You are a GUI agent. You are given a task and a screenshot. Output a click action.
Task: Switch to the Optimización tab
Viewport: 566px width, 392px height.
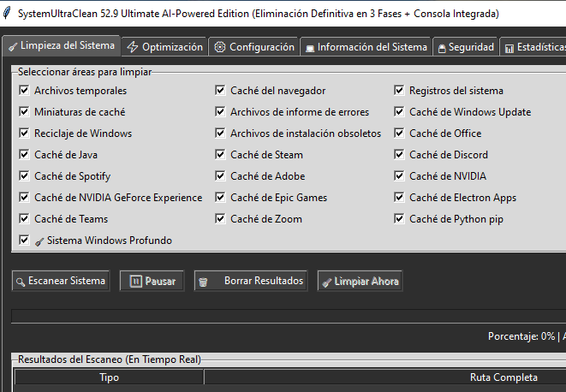(164, 47)
